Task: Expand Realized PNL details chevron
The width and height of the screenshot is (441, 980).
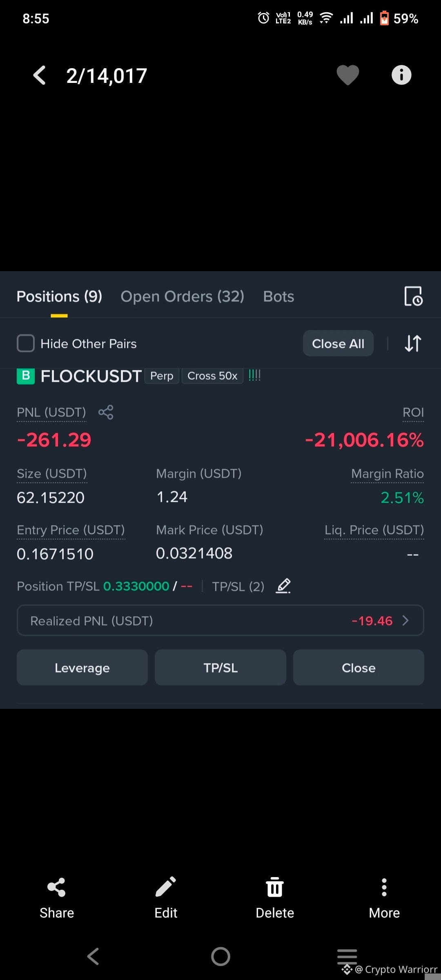Action: coord(405,621)
